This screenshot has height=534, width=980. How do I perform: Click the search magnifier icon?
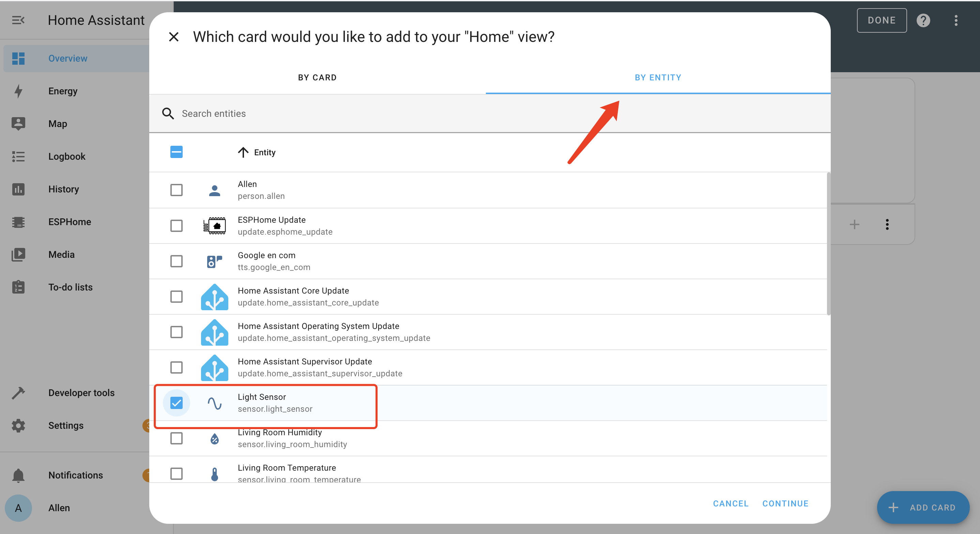pyautogui.click(x=168, y=113)
